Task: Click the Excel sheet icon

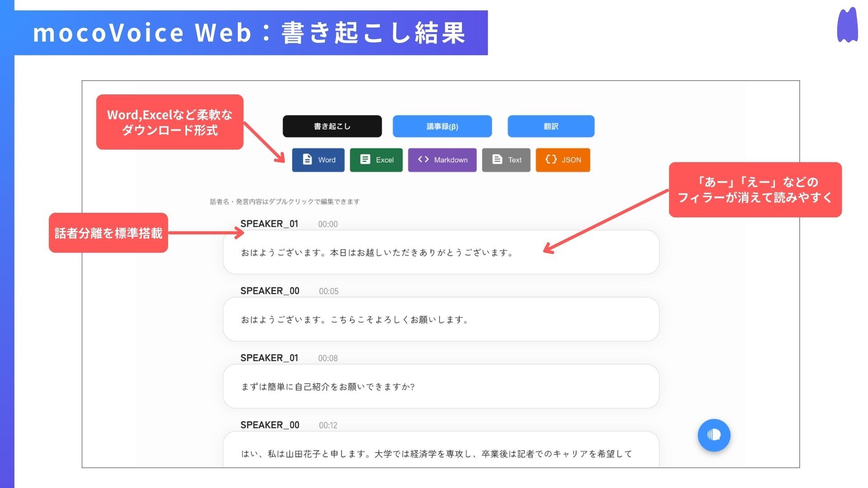Action: [x=365, y=160]
